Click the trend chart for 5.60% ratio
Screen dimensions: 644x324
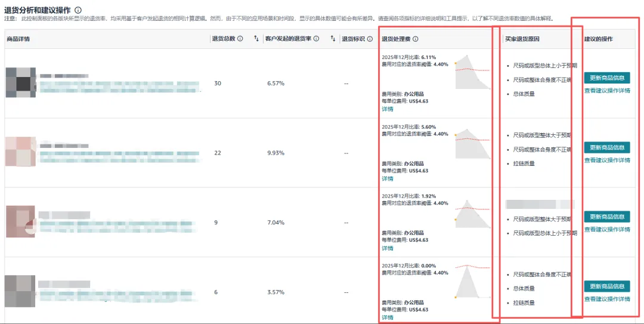(472, 144)
